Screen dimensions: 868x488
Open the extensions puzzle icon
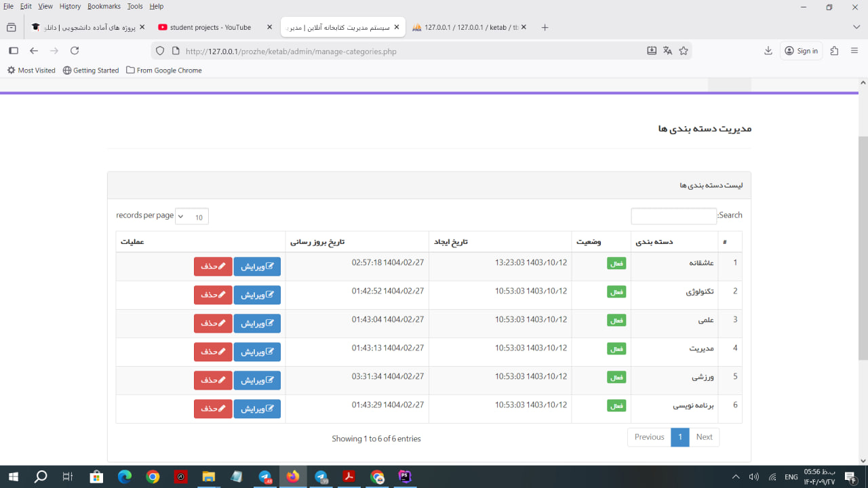pos(835,51)
